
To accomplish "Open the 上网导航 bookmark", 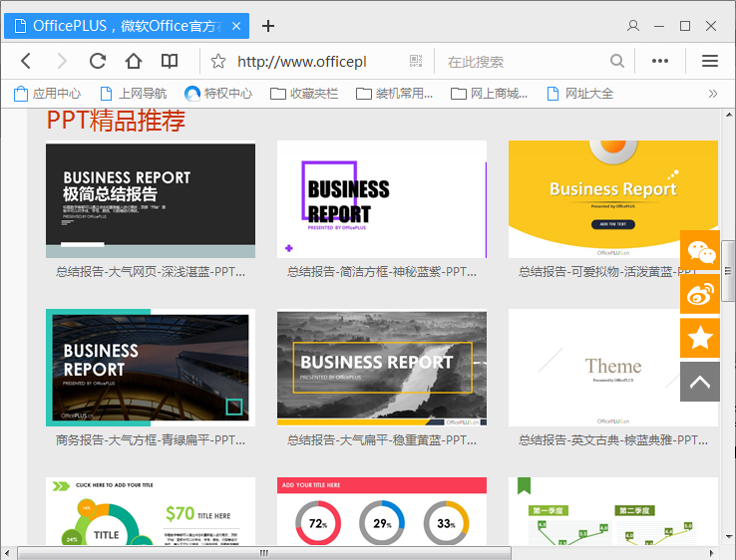I will click(134, 94).
